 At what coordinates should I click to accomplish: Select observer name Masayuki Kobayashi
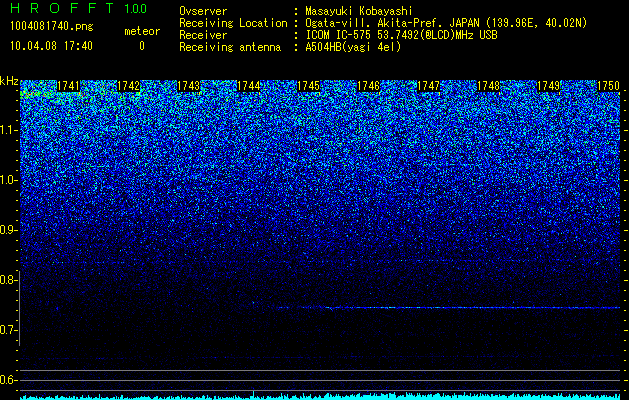click(359, 11)
